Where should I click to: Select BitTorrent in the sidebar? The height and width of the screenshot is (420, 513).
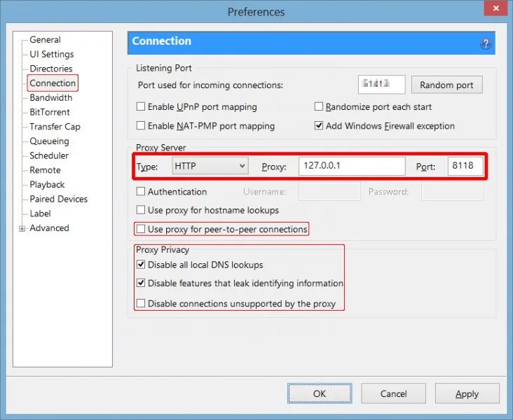click(x=50, y=112)
